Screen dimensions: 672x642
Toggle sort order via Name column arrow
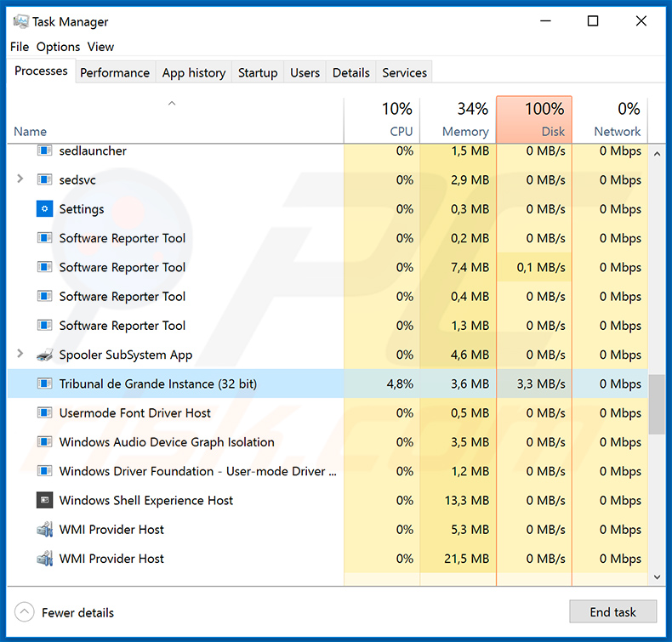[x=172, y=103]
